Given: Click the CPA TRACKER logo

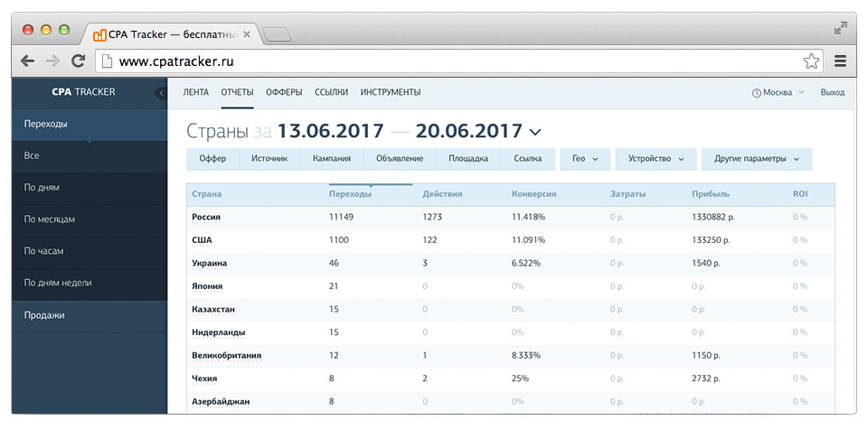Looking at the screenshot, I should coord(83,92).
